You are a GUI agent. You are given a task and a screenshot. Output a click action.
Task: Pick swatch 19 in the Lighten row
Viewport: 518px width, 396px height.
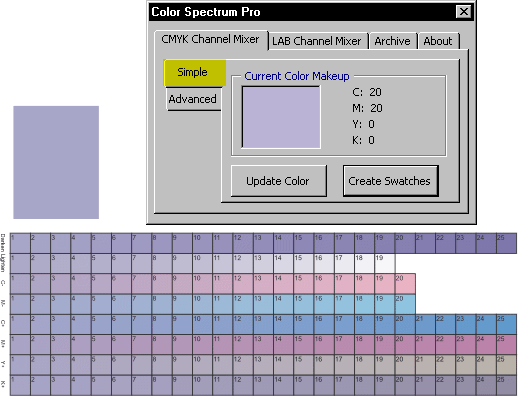[x=385, y=264]
